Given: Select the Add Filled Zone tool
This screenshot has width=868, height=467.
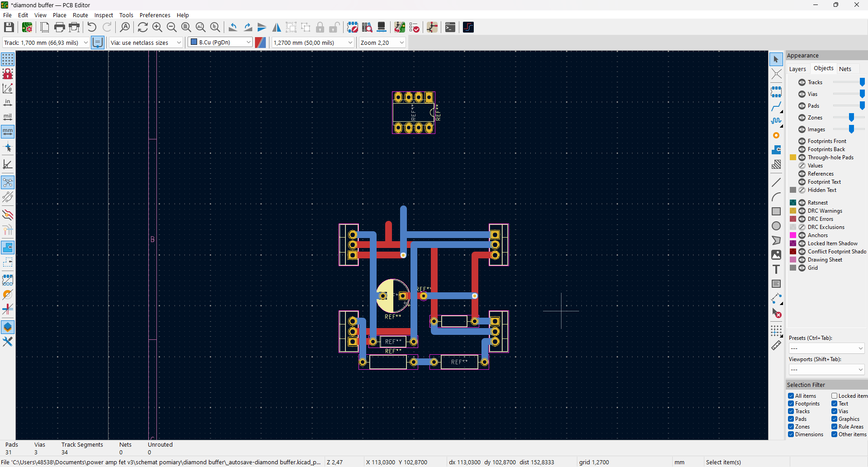Looking at the screenshot, I should (776, 150).
